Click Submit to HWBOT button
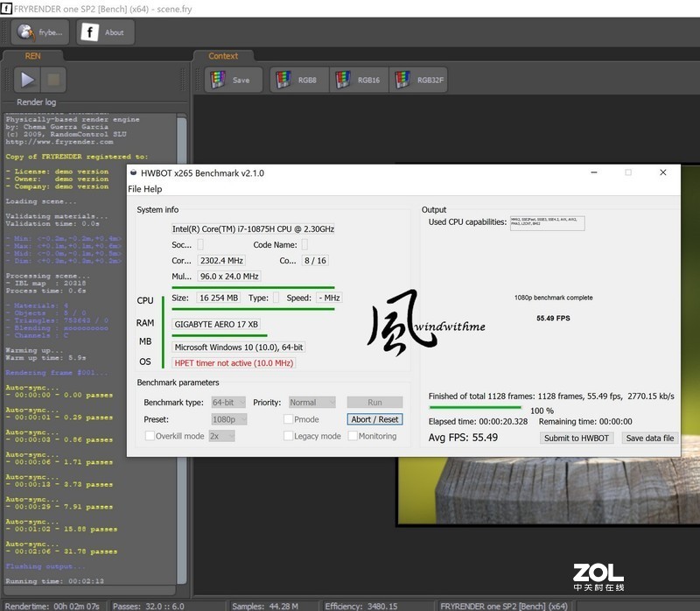This screenshot has height=611, width=700. [x=577, y=439]
